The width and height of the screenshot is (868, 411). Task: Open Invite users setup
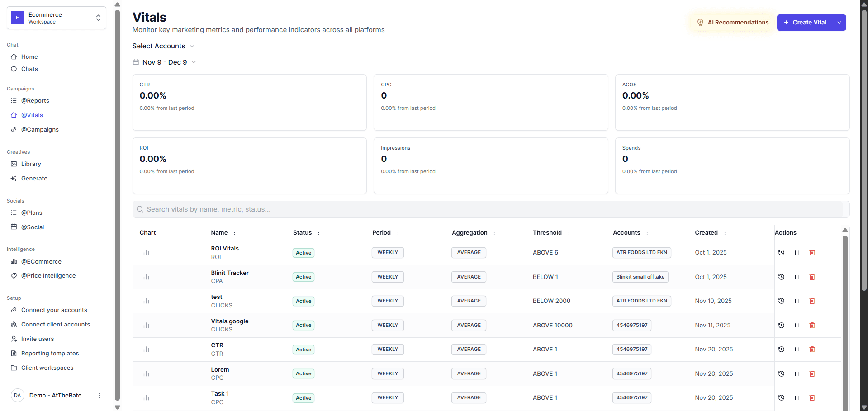point(57,339)
